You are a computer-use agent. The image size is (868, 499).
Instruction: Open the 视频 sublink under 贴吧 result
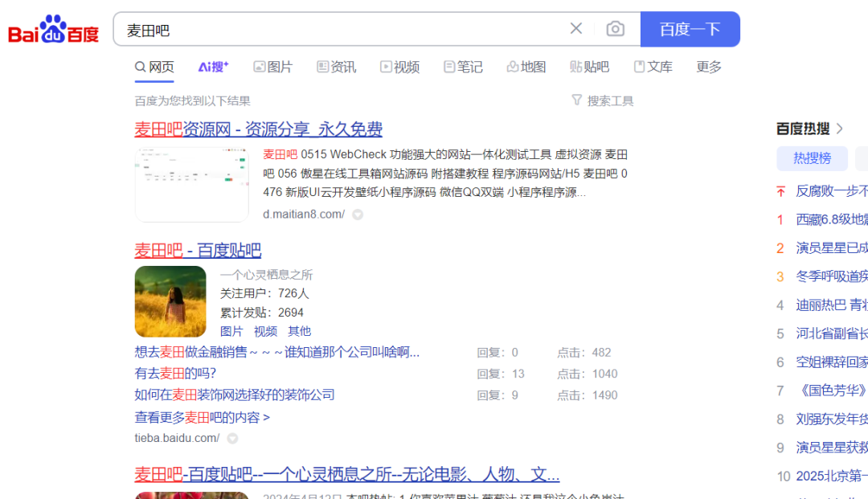click(x=265, y=331)
